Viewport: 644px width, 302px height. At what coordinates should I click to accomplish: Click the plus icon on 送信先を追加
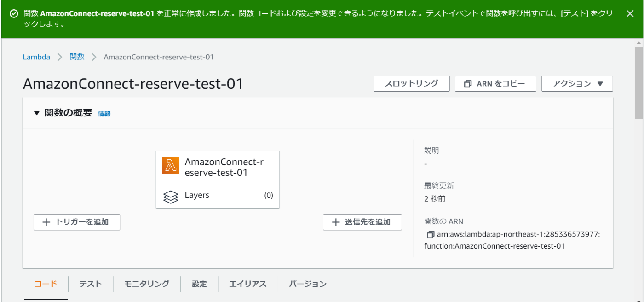pos(336,222)
